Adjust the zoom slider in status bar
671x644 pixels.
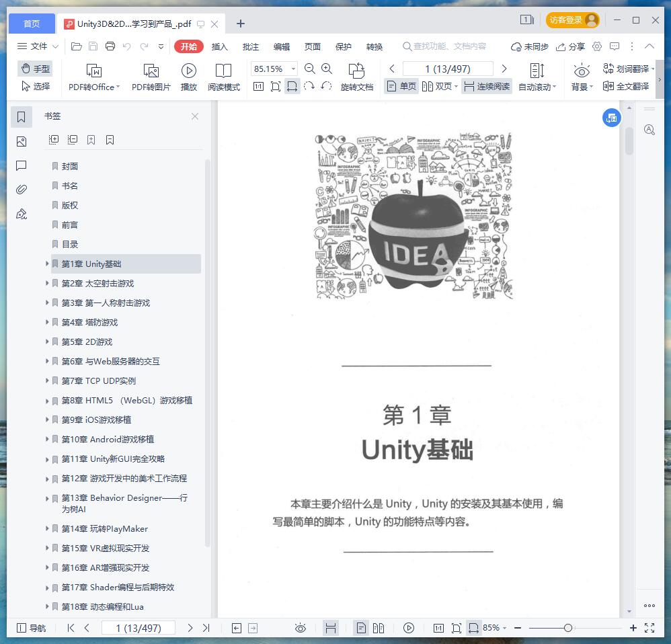coord(568,628)
